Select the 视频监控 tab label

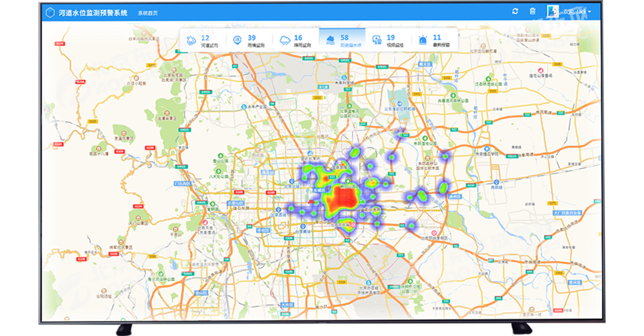coord(395,45)
